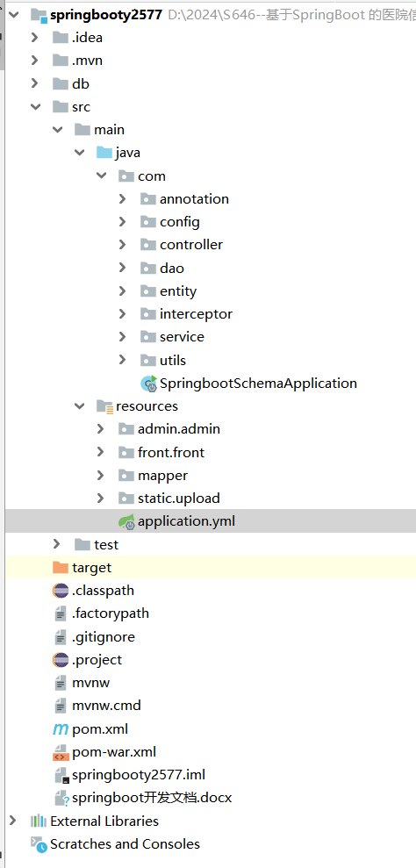Click the application.yml Spring config icon
Viewport: 416px width, 868px height.
click(127, 521)
